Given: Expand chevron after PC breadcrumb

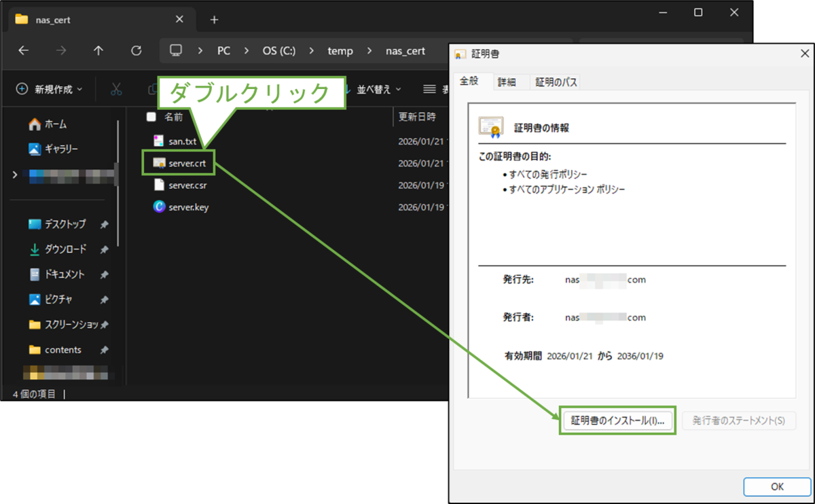Looking at the screenshot, I should coord(247,51).
